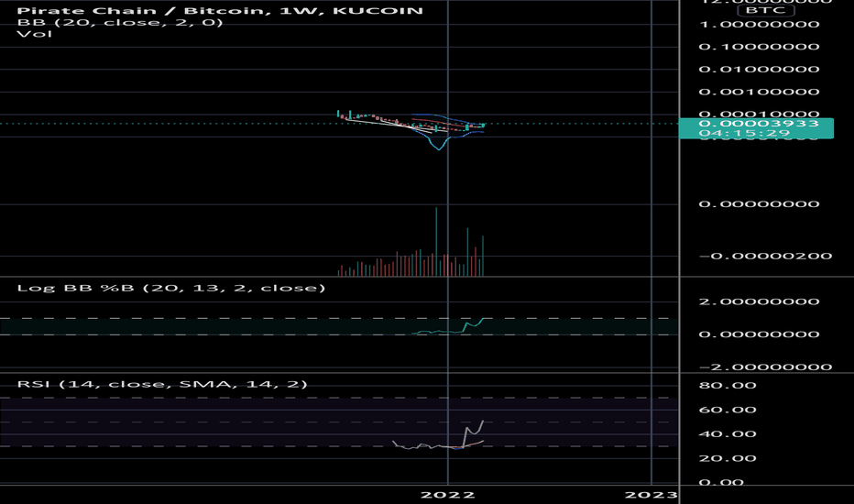Viewport: 854px width, 504px height.
Task: Click the RSI line's latest peak
Action: click(483, 421)
